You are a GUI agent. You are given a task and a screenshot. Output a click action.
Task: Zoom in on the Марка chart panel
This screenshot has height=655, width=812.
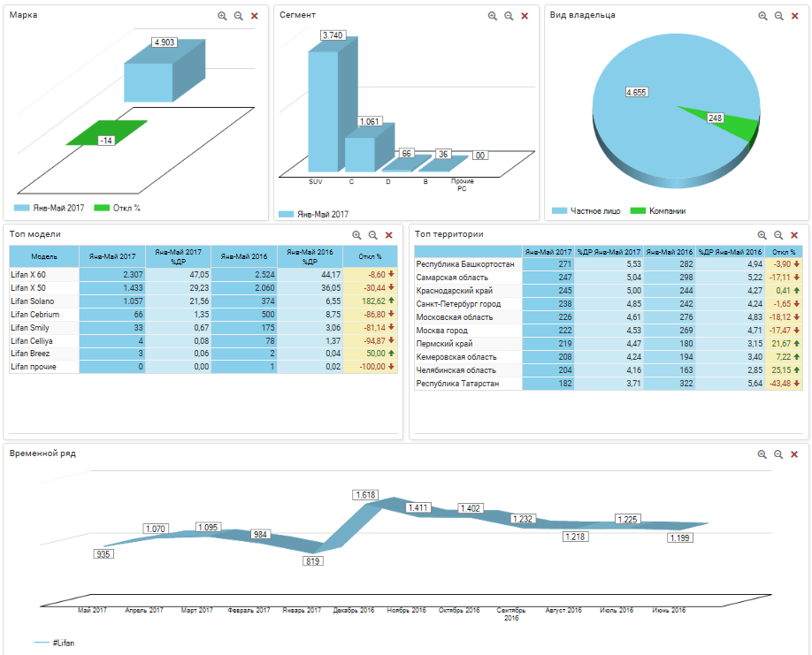click(222, 16)
